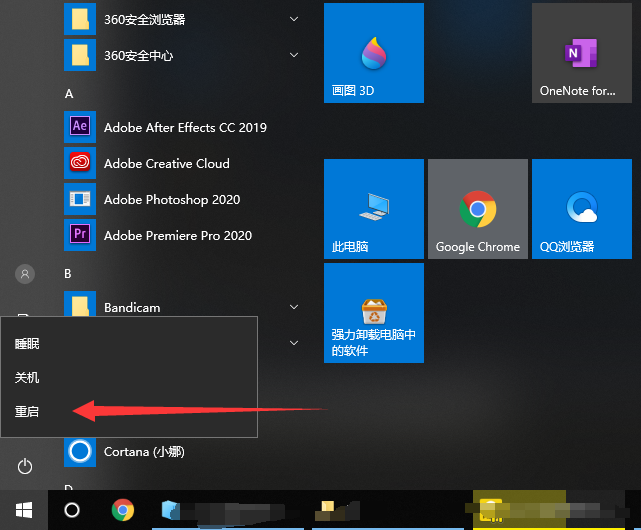The height and width of the screenshot is (530, 641).
Task: Open the QQ浏览器 tile
Action: [581, 209]
